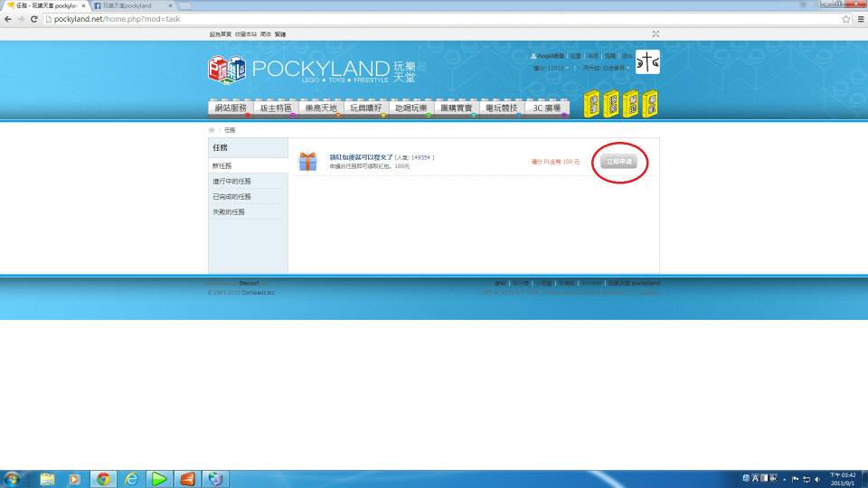Click the red envelope task title link
868x488 pixels.
(361, 157)
